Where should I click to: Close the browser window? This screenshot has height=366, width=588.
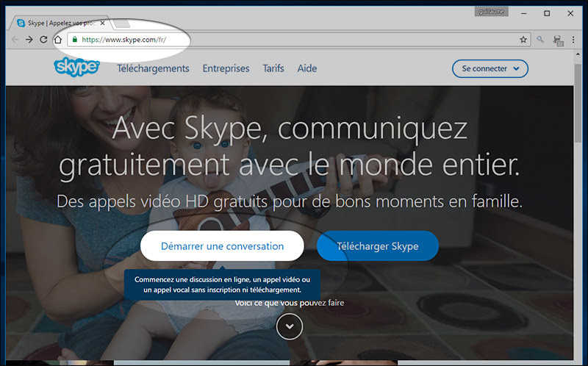(x=570, y=13)
